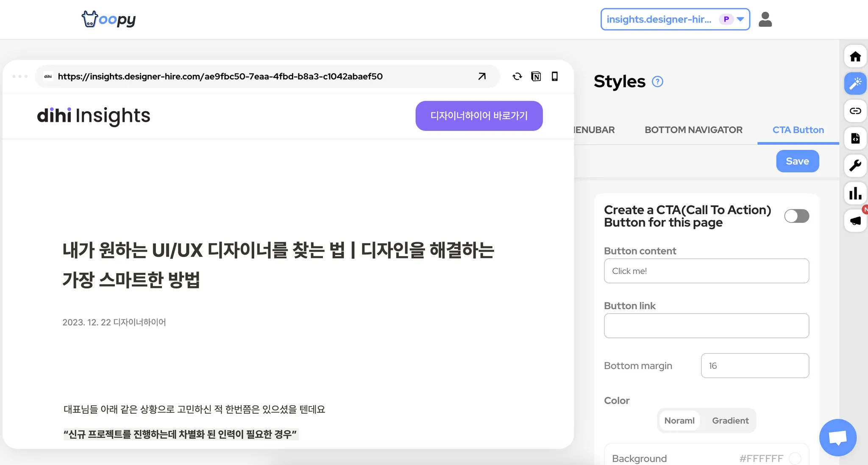Open the magic wand styles icon
This screenshot has width=868, height=465.
(x=855, y=83)
